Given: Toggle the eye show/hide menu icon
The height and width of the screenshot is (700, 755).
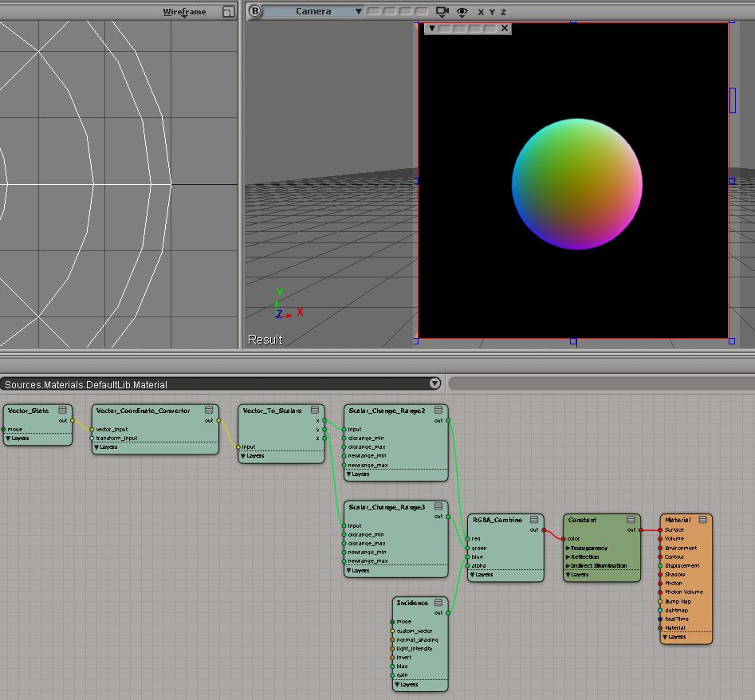Looking at the screenshot, I should (462, 12).
